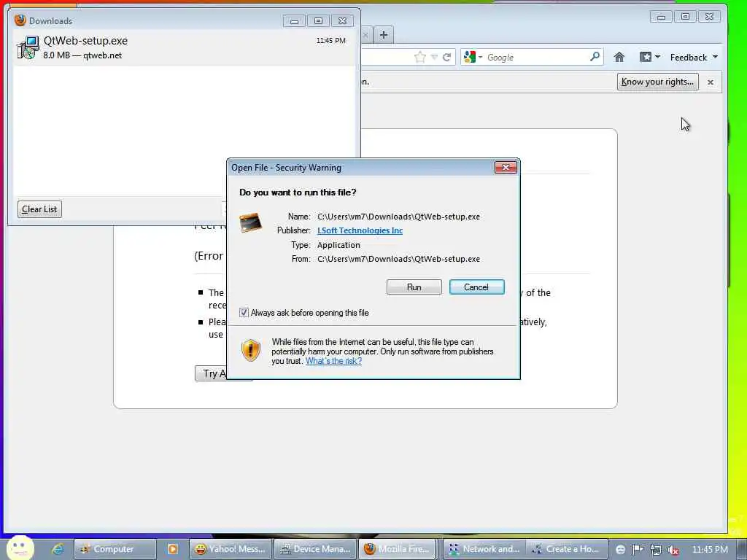Open the Google search engine dropdown
Image resolution: width=747 pixels, height=560 pixels.
coord(473,57)
